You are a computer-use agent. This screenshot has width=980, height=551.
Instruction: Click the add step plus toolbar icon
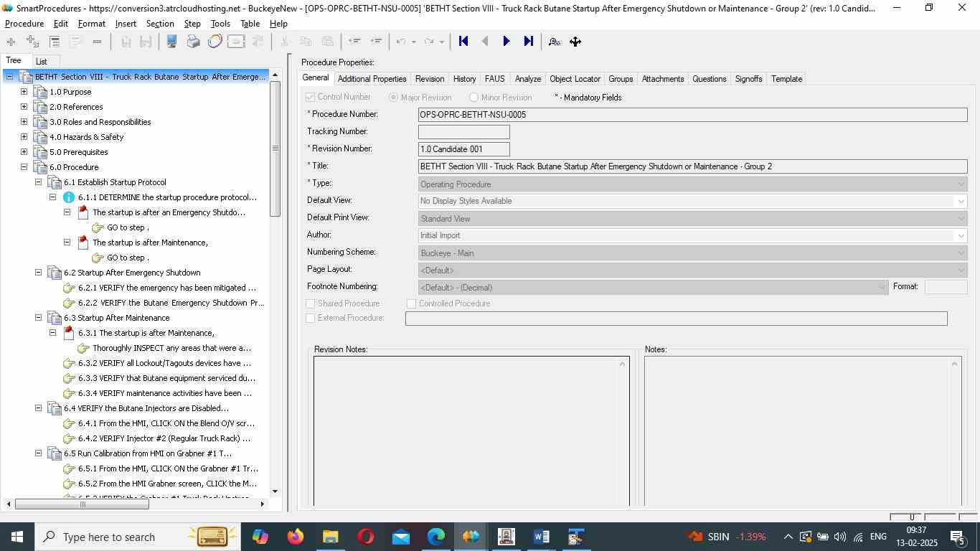click(x=11, y=42)
